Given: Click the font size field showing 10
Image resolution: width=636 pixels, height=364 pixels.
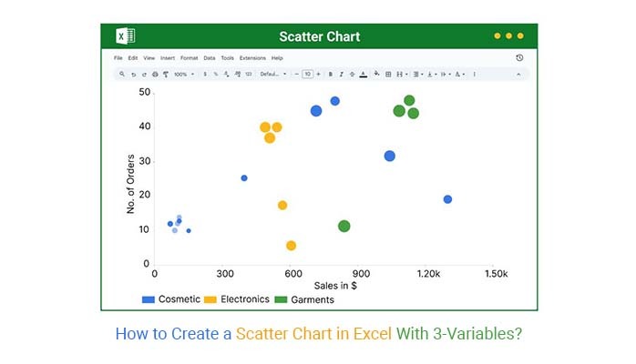Looking at the screenshot, I should [308, 74].
